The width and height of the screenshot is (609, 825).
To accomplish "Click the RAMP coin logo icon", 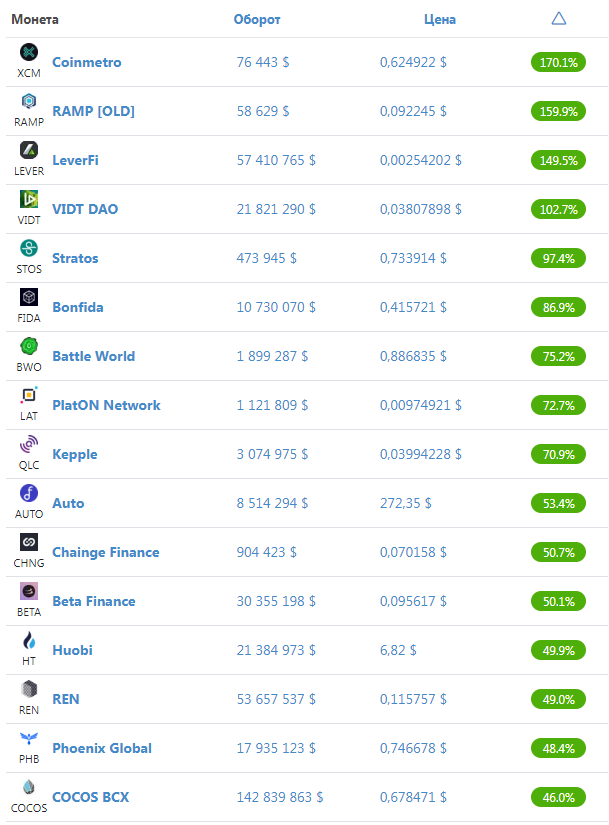I will [29, 101].
